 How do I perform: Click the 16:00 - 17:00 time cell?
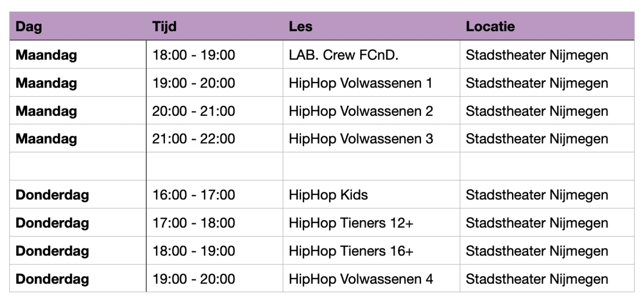pyautogui.click(x=194, y=195)
